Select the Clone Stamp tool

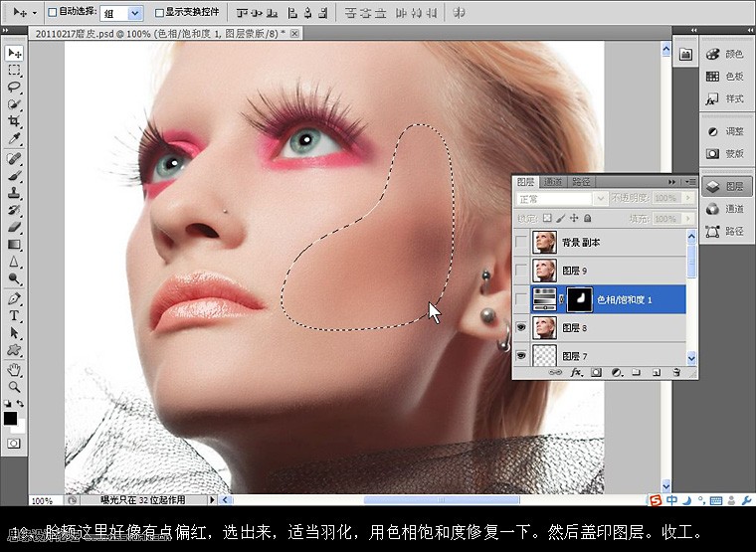(x=14, y=193)
